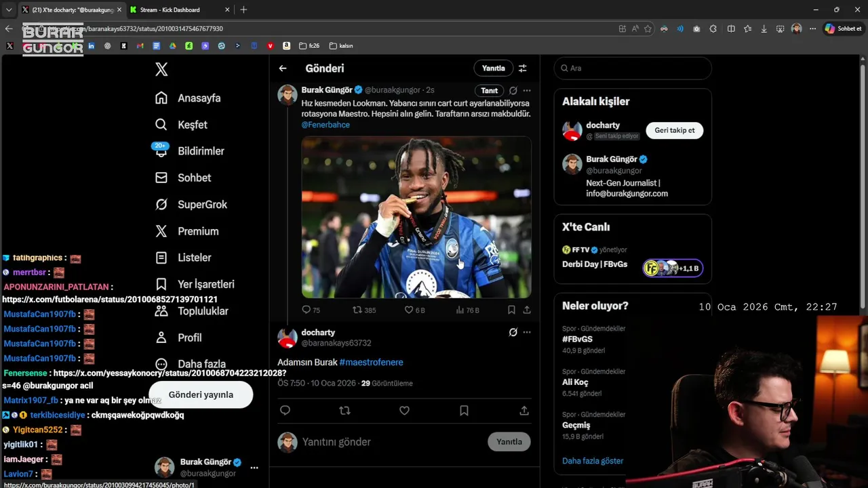Open Google Drive bookmark icon
Image resolution: width=868 pixels, height=488 pixels.
[x=172, y=46]
